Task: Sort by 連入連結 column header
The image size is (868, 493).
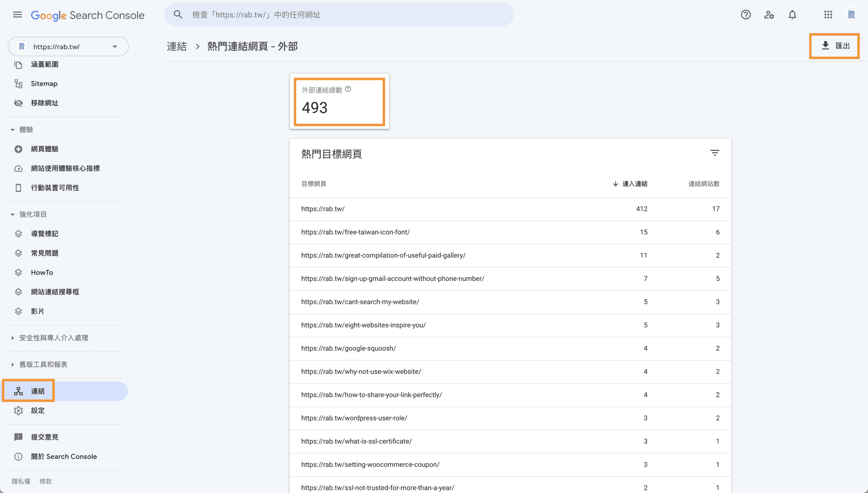Action: coord(634,184)
